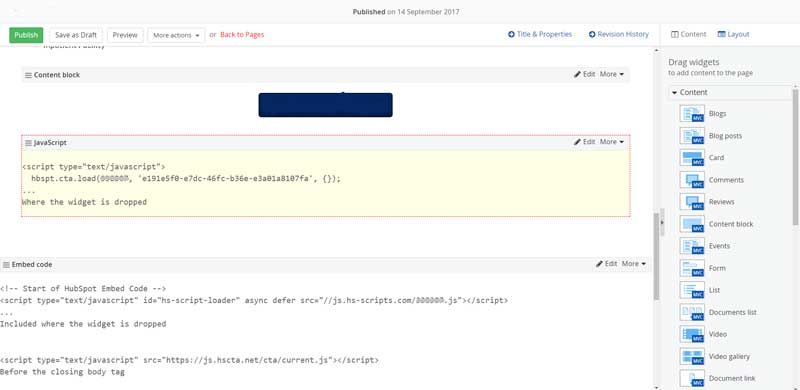800x390 pixels.
Task: Click the green Publish button
Action: point(26,35)
